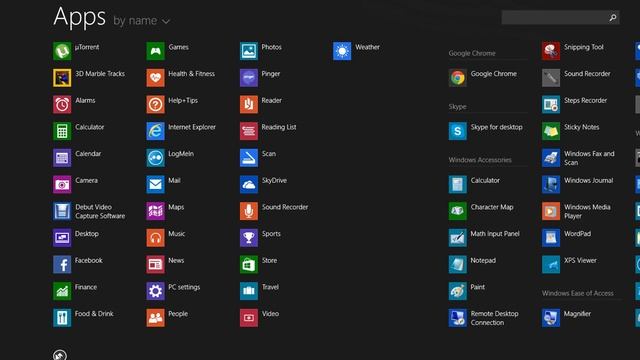Launch the Finance app icon

pyautogui.click(x=62, y=291)
